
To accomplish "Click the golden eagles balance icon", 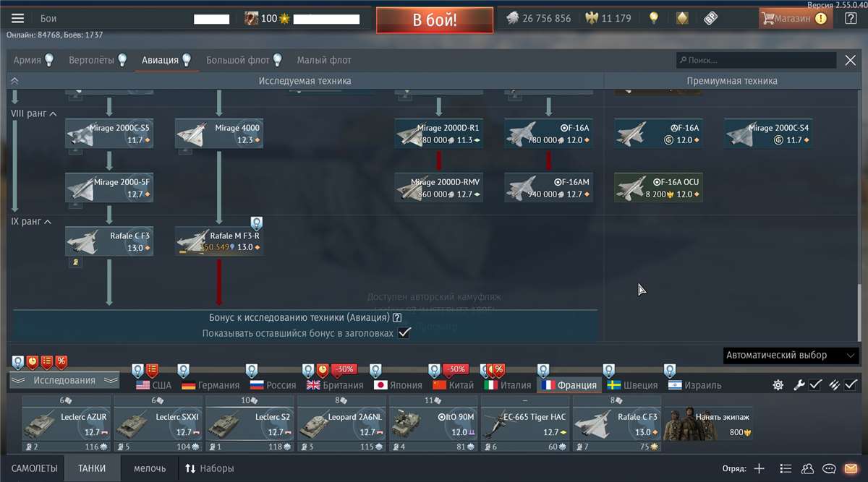I will 591,18.
